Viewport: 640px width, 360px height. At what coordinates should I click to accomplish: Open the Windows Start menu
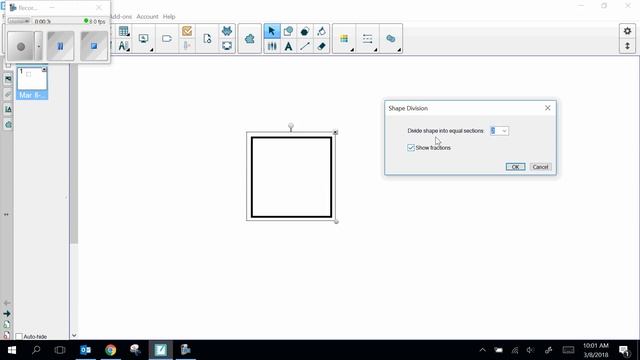[x=12, y=350]
